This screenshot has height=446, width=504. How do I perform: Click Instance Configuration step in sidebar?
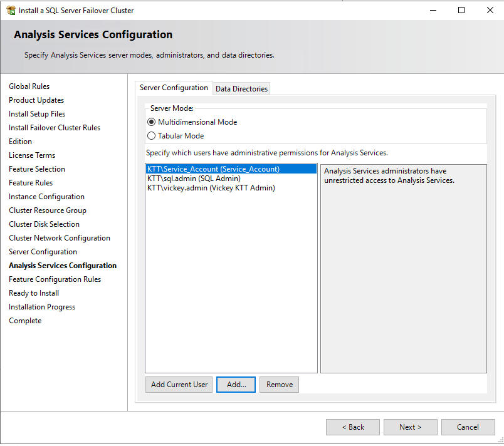46,197
